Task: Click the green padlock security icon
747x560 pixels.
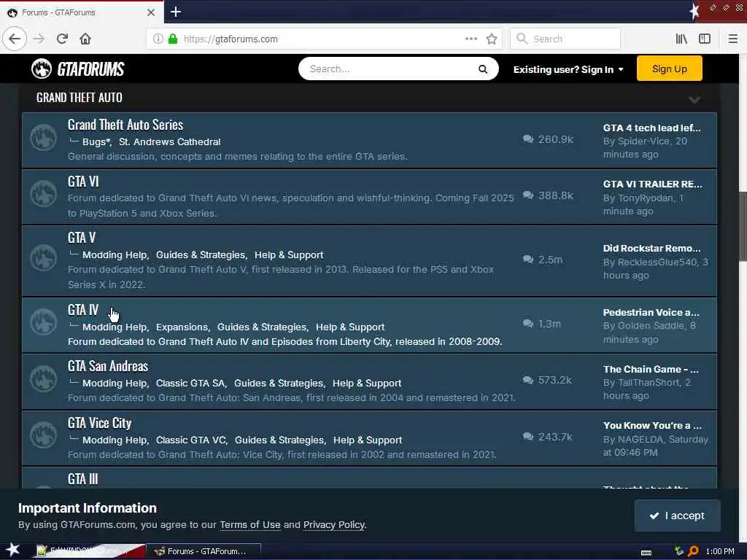Action: [172, 39]
